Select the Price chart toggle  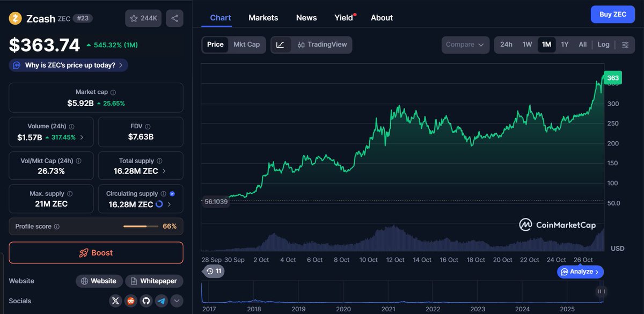[x=215, y=45]
